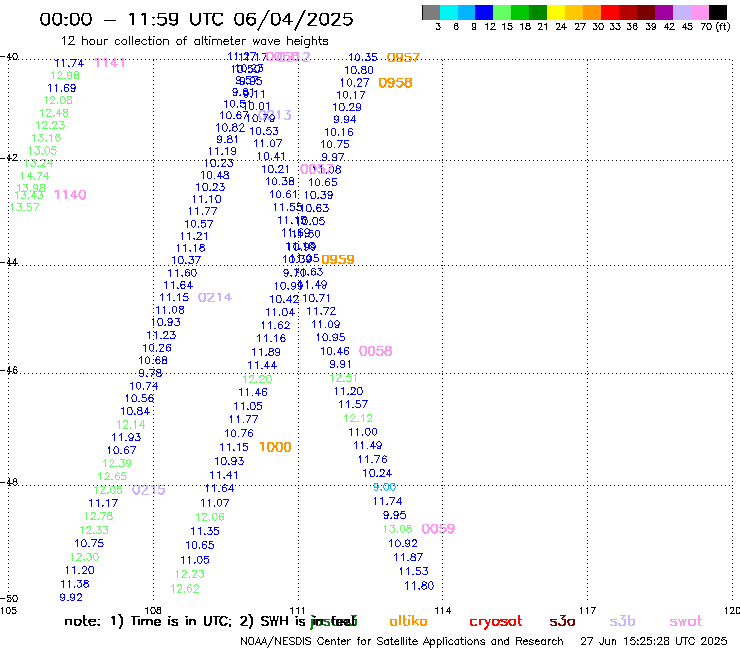The width and height of the screenshot is (740, 650).
Task: Click the green wave height '13.08'
Action: coord(397,529)
